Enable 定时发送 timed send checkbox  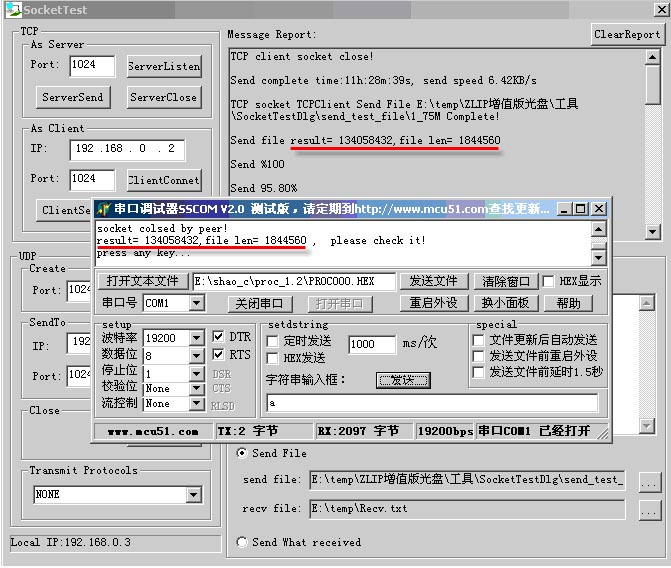[x=274, y=342]
